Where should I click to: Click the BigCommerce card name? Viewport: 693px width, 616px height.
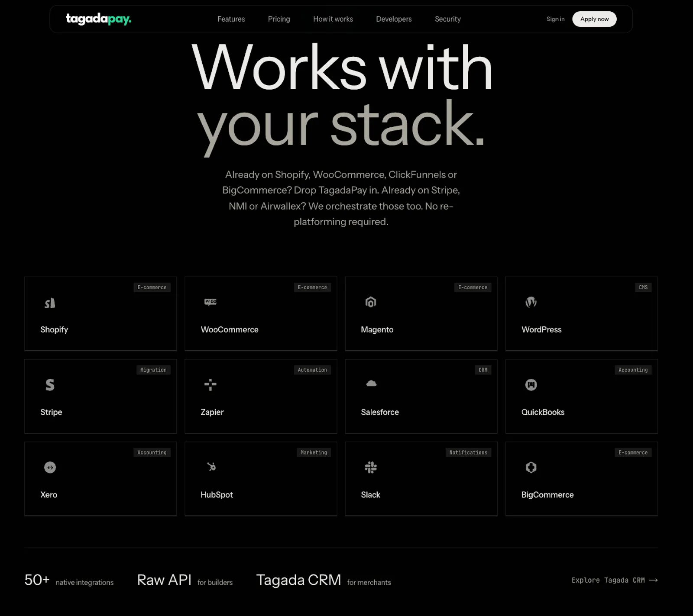point(547,495)
